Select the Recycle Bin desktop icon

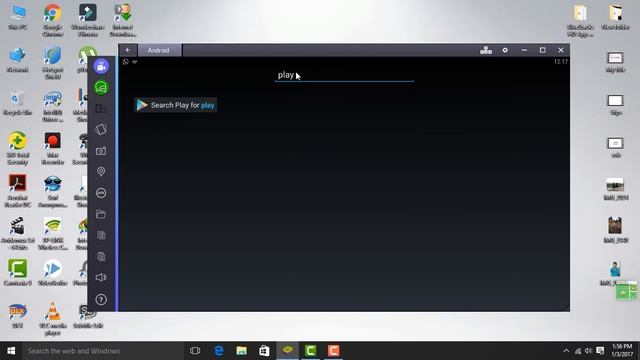click(x=18, y=103)
